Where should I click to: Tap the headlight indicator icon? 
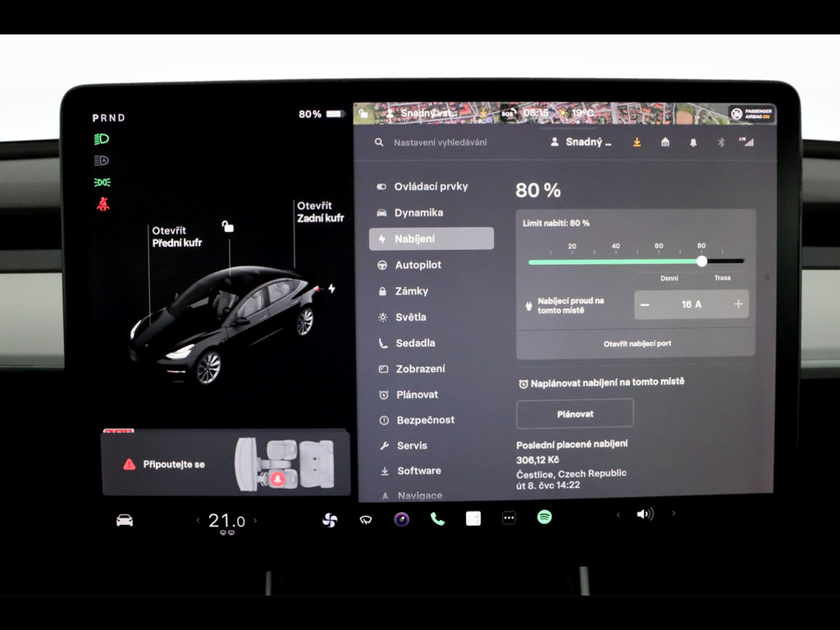pos(101,139)
